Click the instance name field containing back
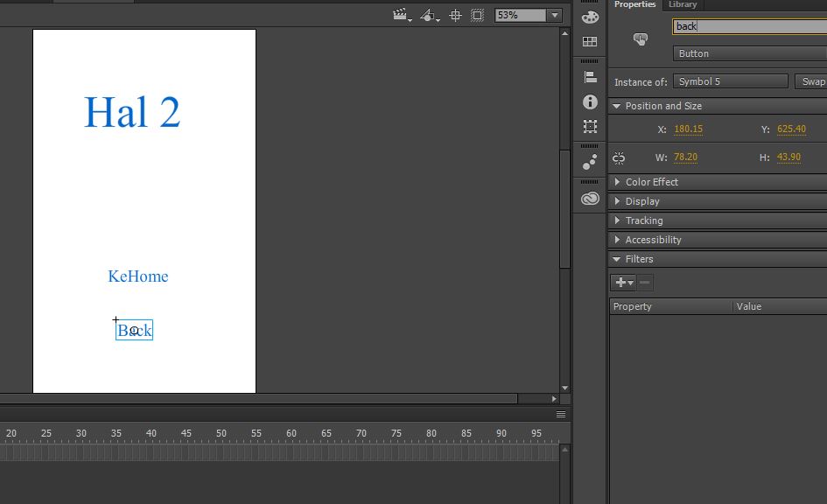 click(749, 26)
